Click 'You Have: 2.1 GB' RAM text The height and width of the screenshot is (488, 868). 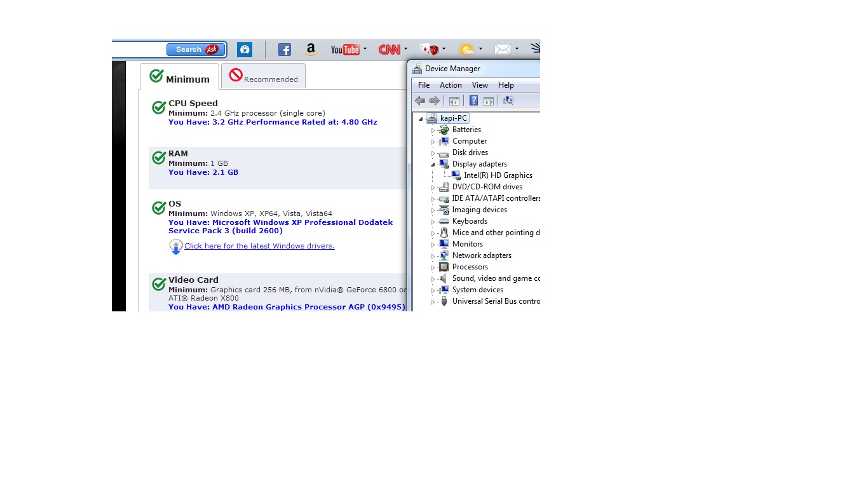coord(203,172)
